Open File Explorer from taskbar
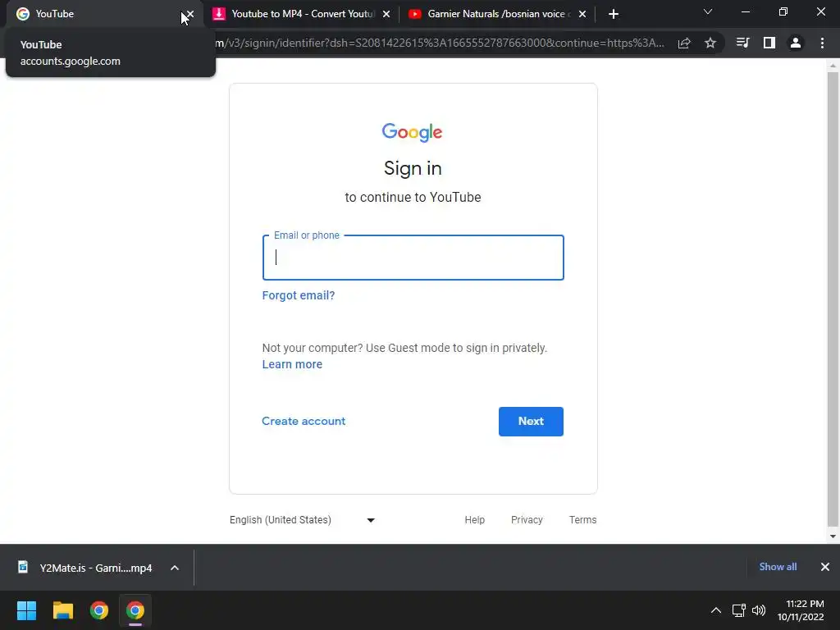This screenshot has height=630, width=840. tap(62, 610)
